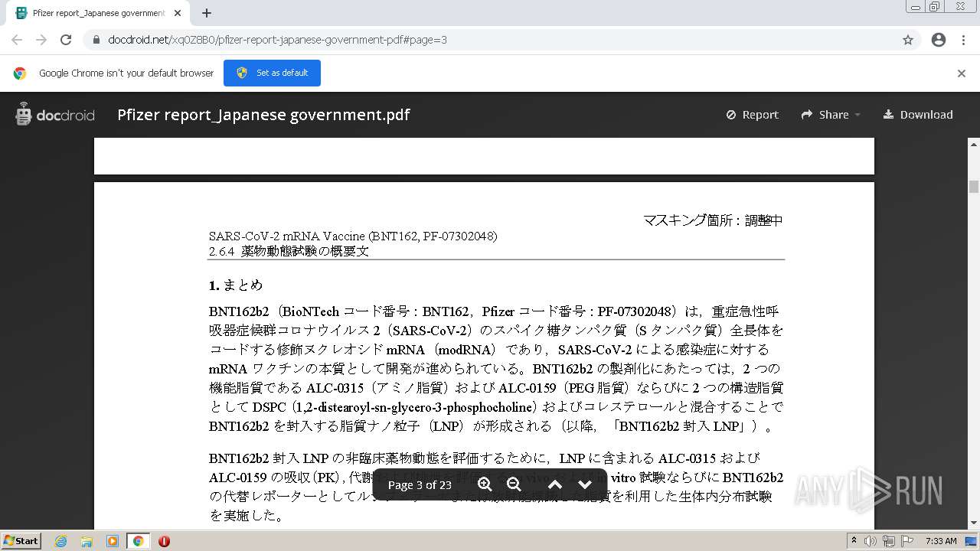Click the page vertical scrollbar thumb
Screen dimensions: 980x551
click(x=974, y=187)
